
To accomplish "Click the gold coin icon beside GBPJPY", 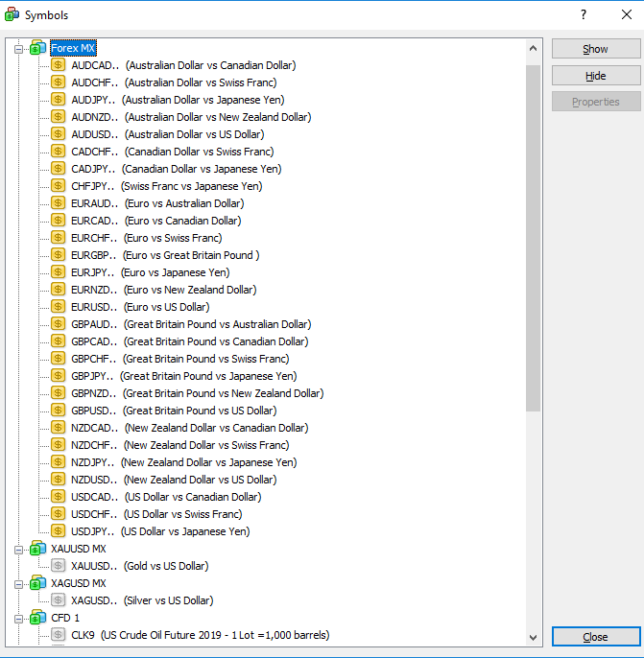I will point(59,376).
